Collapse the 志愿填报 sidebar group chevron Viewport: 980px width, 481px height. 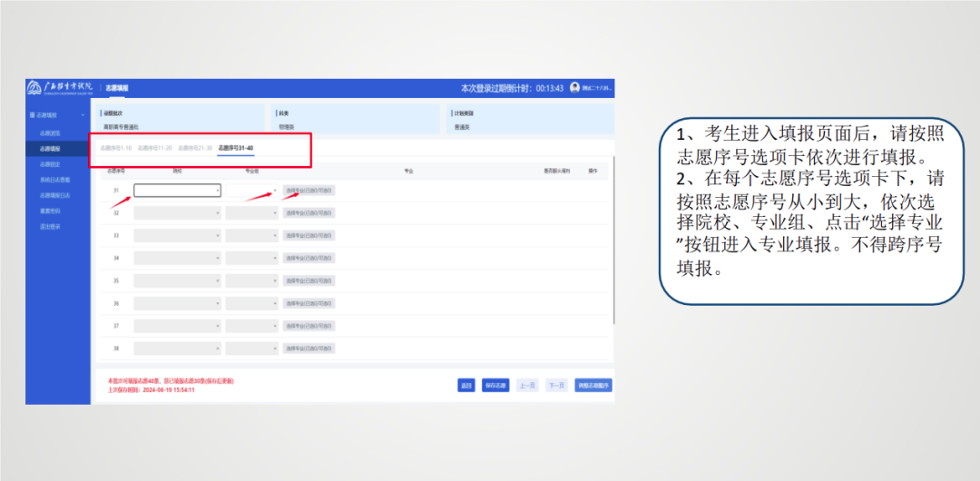click(83, 115)
